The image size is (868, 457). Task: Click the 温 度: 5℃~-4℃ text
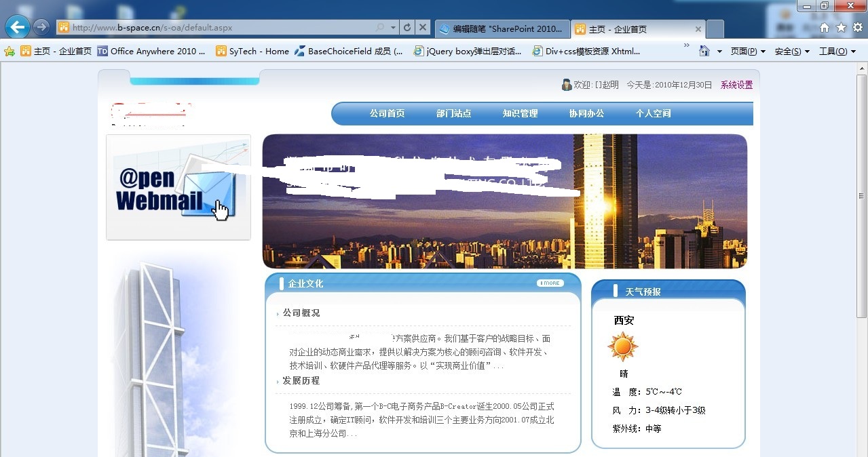[647, 392]
